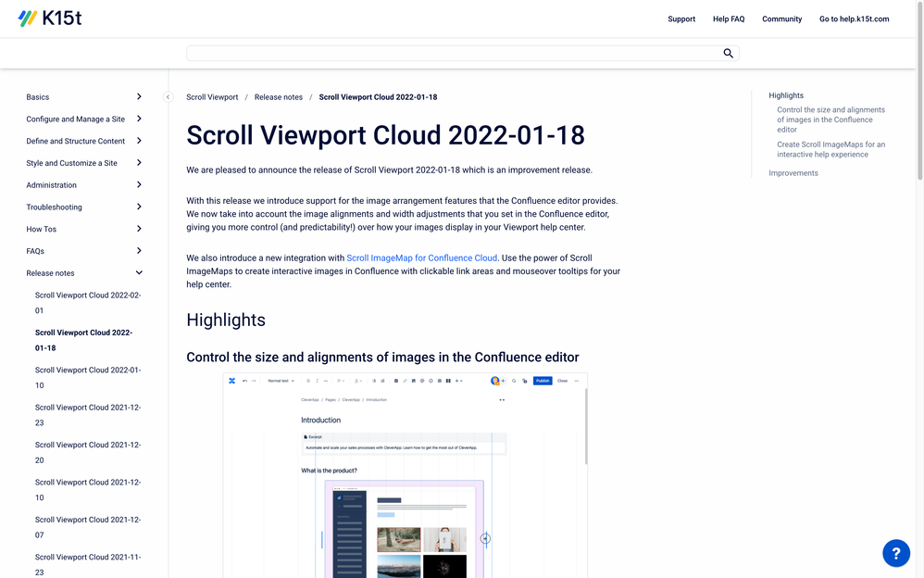Open the Support menu item
924x578 pixels.
pos(681,19)
